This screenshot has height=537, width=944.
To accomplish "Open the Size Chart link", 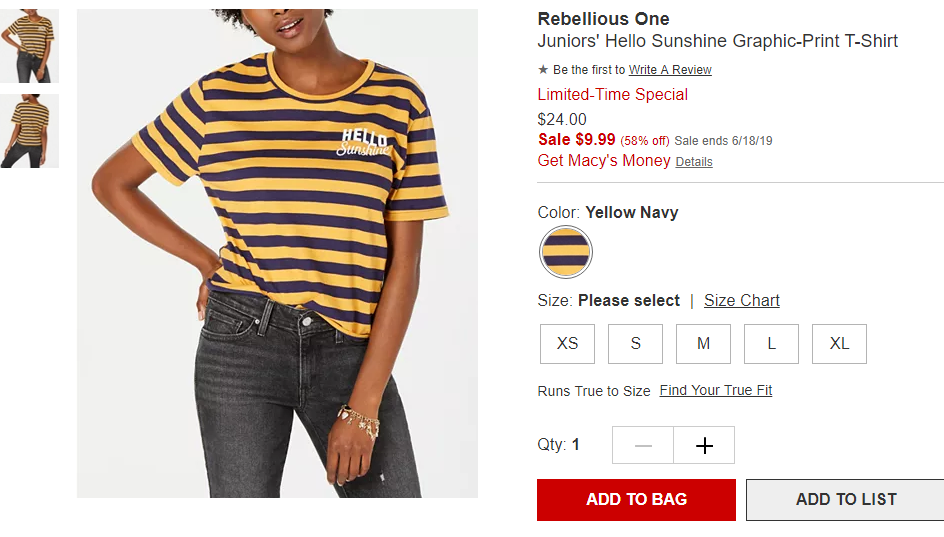I will [x=742, y=300].
